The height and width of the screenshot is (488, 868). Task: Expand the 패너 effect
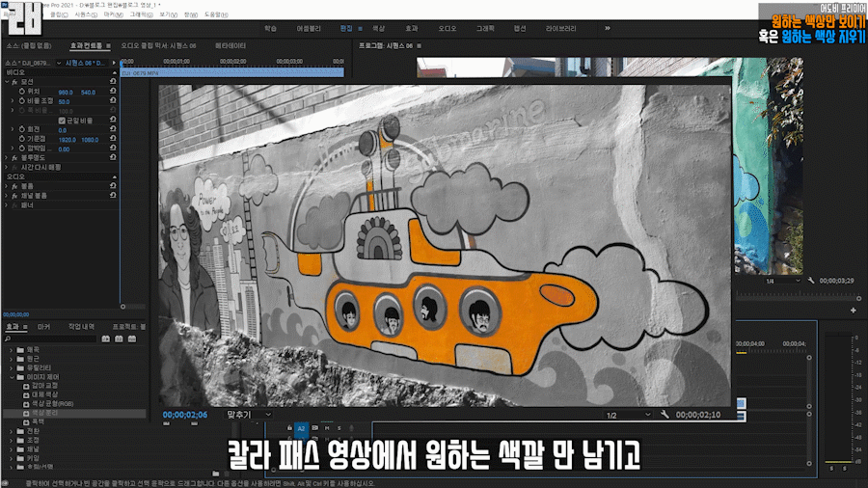click(7, 205)
